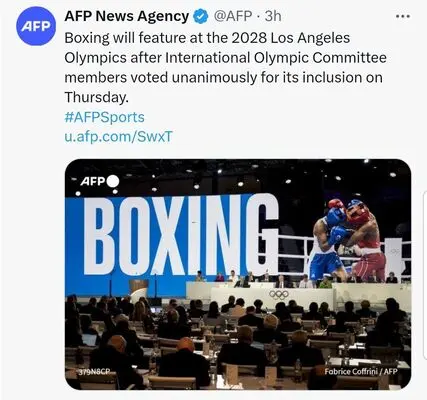Viewport: 427px width, 400px height.
Task: Open the AFP News Agency display name
Action: coord(127,16)
